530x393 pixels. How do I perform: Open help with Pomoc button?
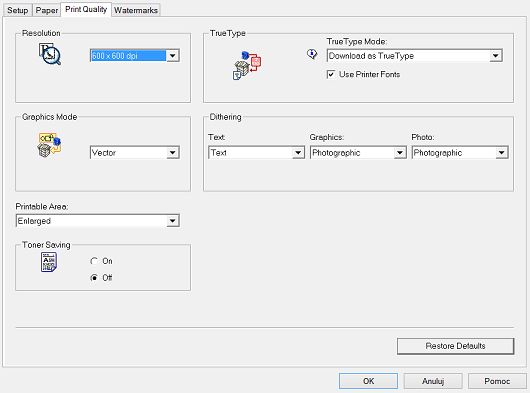click(497, 381)
